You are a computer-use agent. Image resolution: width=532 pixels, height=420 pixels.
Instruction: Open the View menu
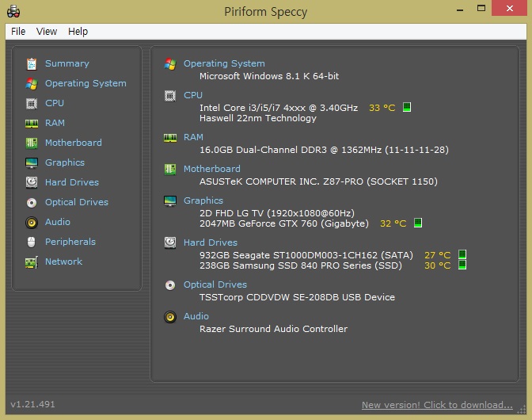point(47,32)
